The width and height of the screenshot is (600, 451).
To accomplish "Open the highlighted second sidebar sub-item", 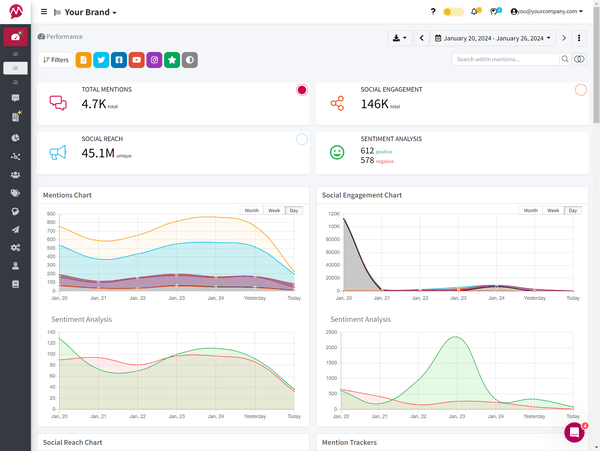I will pyautogui.click(x=15, y=68).
